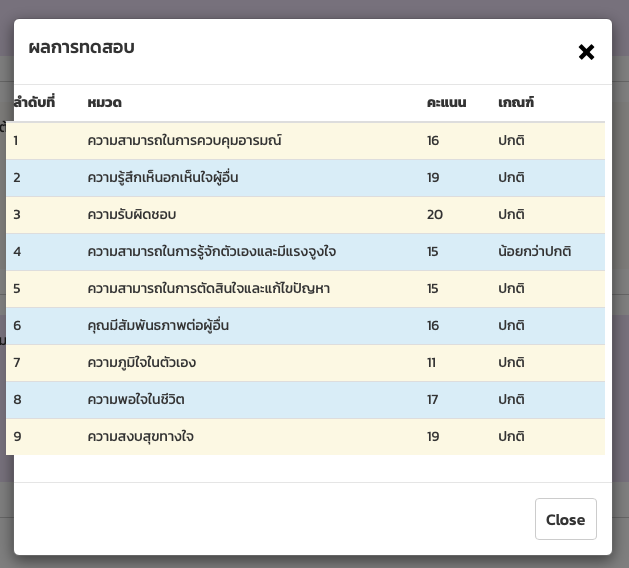This screenshot has height=568, width=629.
Task: Close the dialog with the X icon
Action: click(586, 52)
